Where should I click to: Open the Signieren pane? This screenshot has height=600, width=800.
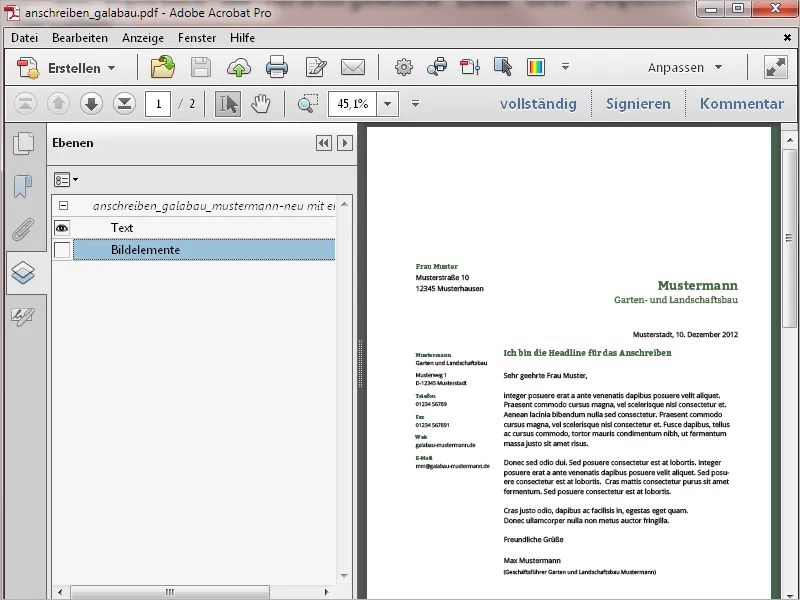pyautogui.click(x=638, y=104)
